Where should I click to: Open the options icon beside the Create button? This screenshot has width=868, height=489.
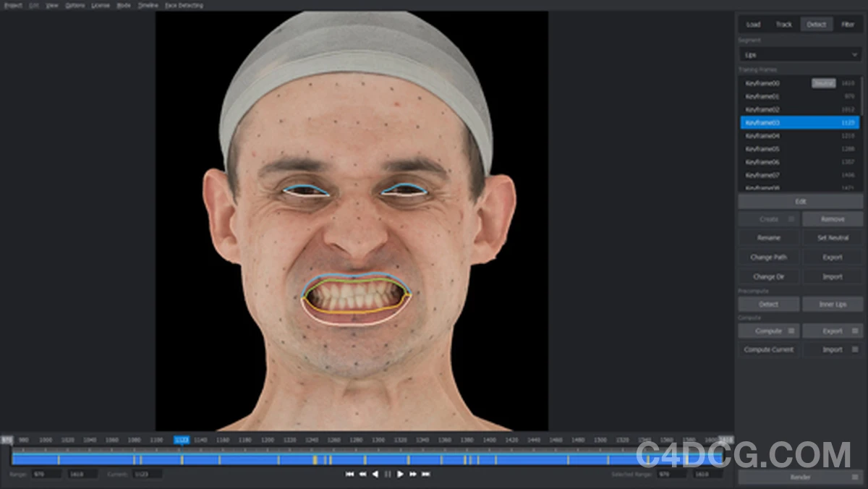790,218
